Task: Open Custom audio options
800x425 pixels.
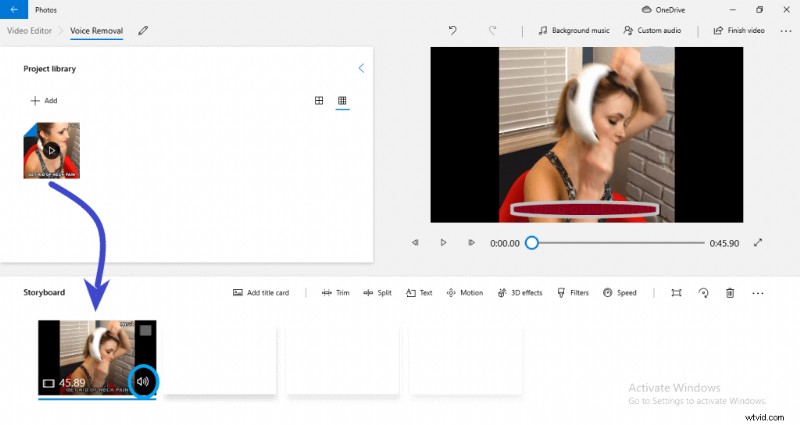Action: pos(652,31)
